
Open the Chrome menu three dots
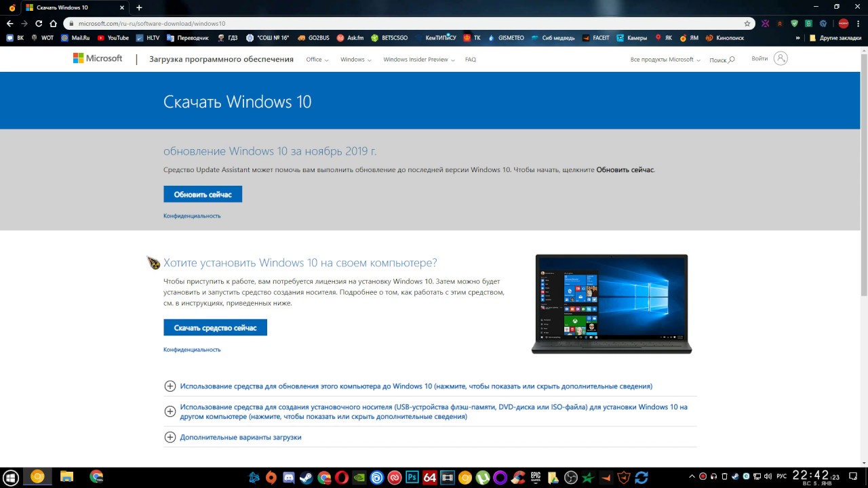pyautogui.click(x=859, y=23)
